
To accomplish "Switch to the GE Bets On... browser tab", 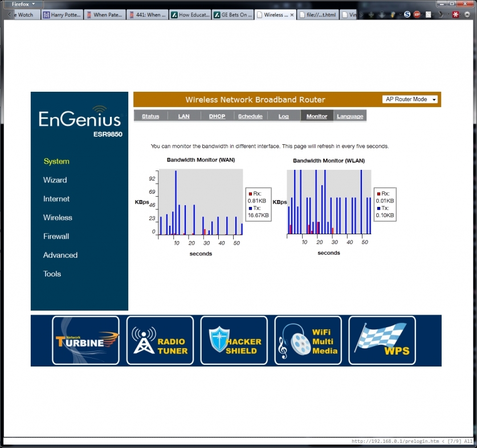I will tap(233, 15).
